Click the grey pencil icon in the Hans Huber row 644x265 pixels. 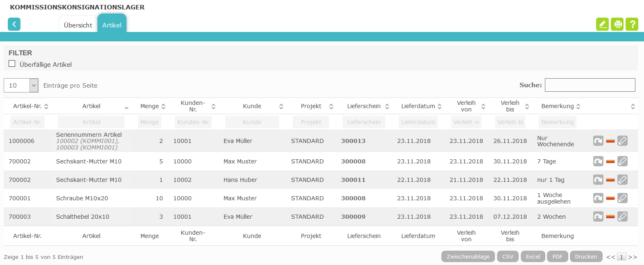[x=622, y=180]
